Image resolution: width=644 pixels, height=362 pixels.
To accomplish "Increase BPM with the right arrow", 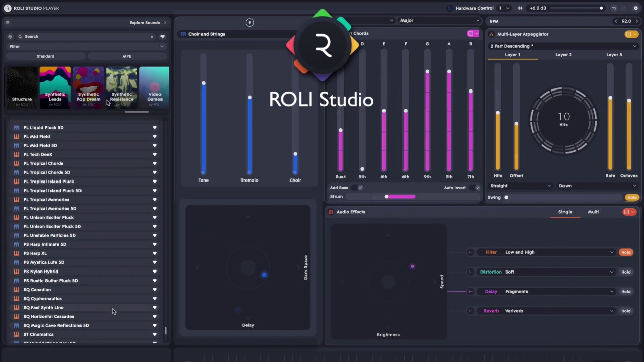I will coord(637,21).
